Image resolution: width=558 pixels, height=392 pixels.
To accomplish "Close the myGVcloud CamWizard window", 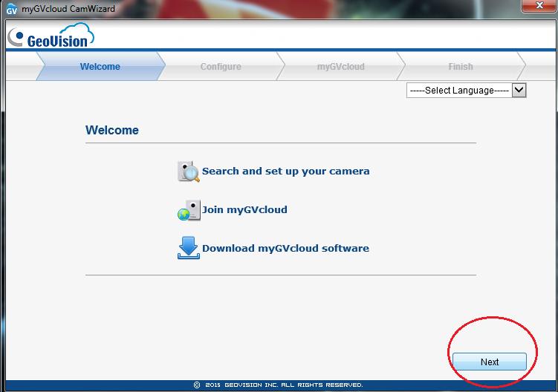I will point(539,6).
